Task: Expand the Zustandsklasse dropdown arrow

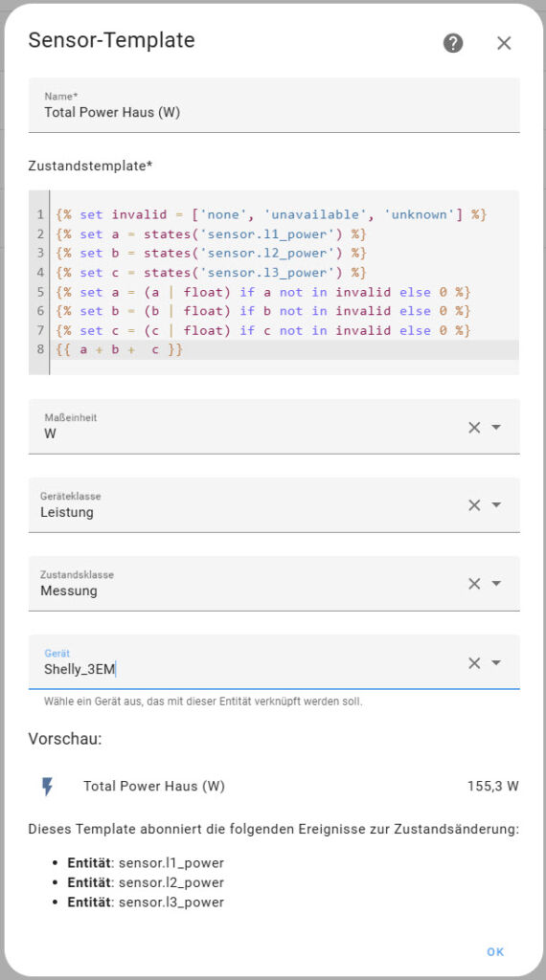Action: (x=496, y=584)
